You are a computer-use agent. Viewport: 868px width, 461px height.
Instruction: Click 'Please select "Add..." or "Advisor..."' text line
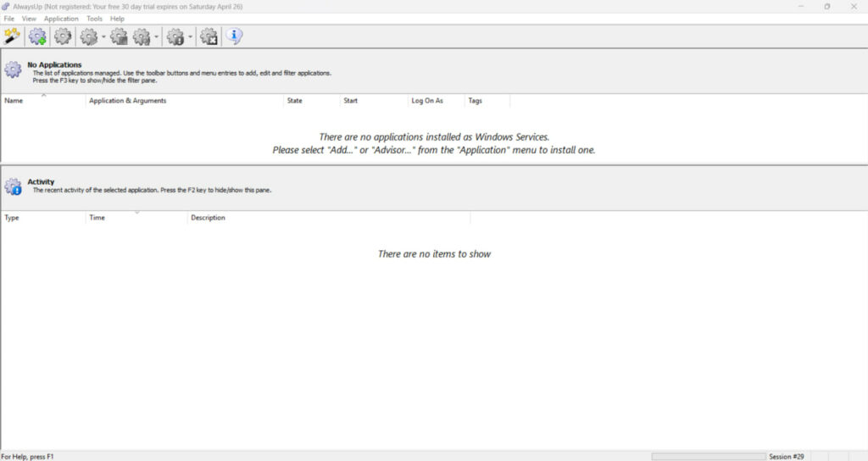434,150
